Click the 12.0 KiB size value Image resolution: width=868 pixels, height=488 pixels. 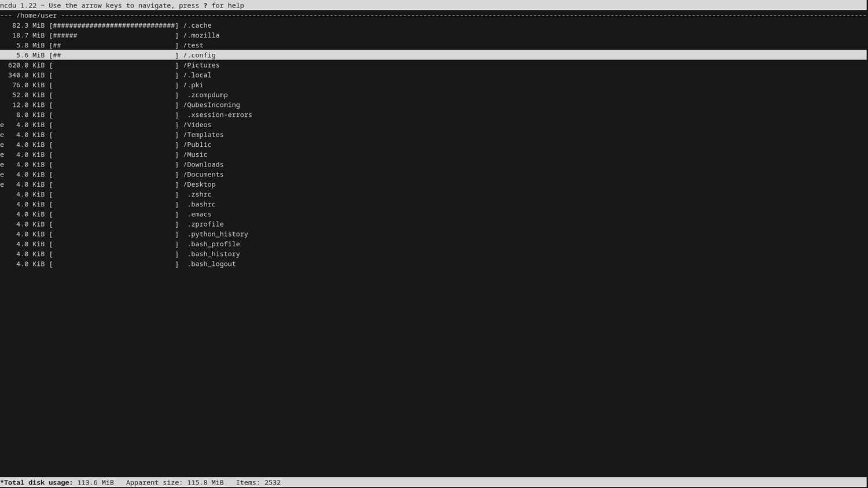(x=28, y=105)
